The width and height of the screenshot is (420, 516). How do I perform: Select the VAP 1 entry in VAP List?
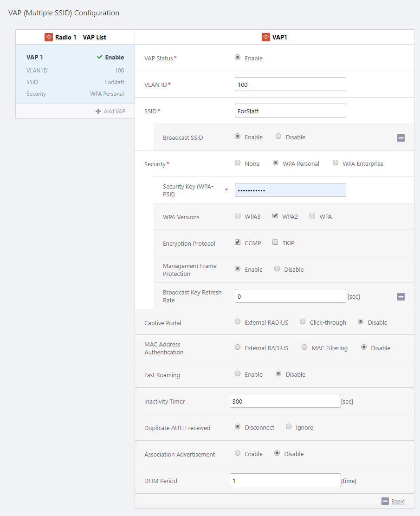(75, 75)
